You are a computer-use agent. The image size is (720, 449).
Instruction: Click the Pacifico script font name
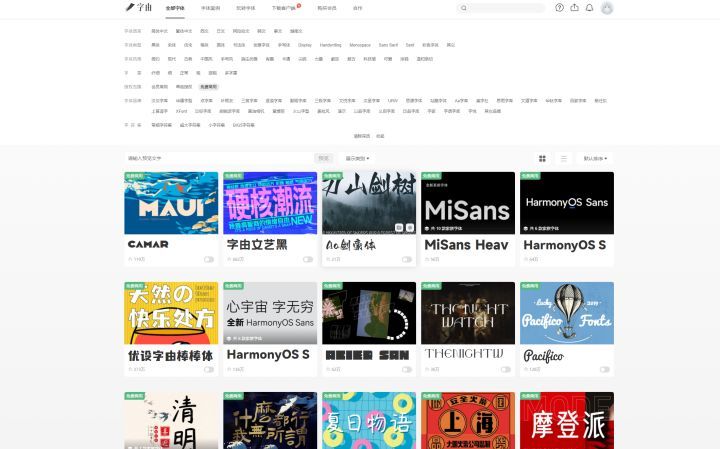coord(544,356)
